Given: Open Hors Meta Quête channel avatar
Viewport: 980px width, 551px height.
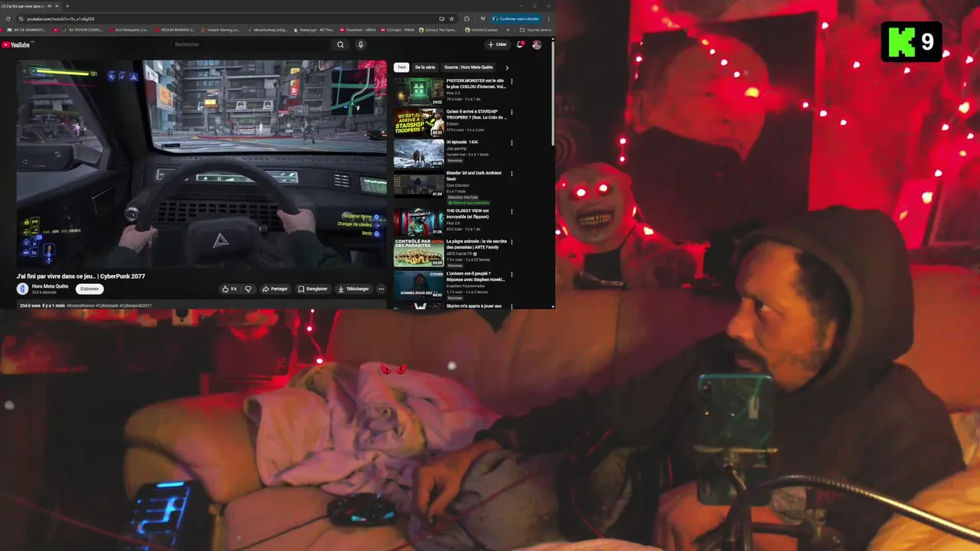Looking at the screenshot, I should 23,289.
